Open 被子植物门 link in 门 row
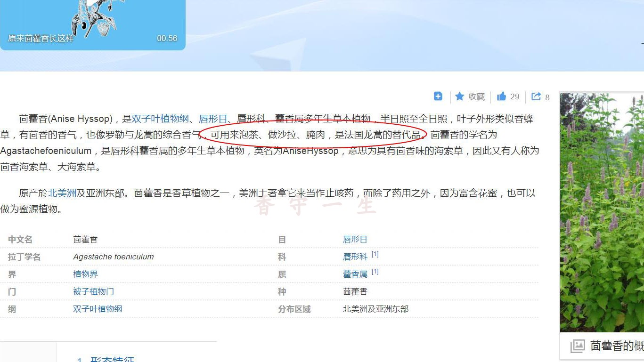 [93, 291]
